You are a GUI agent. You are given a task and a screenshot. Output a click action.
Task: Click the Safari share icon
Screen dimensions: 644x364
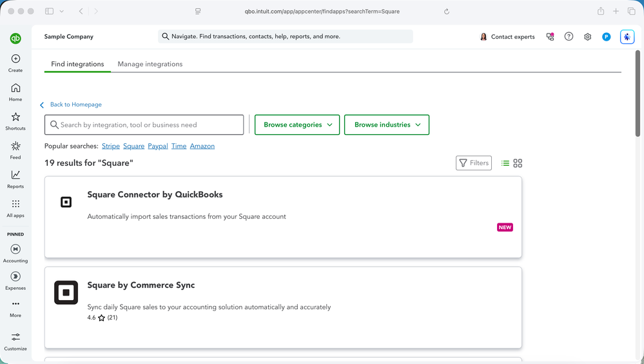pos(601,11)
